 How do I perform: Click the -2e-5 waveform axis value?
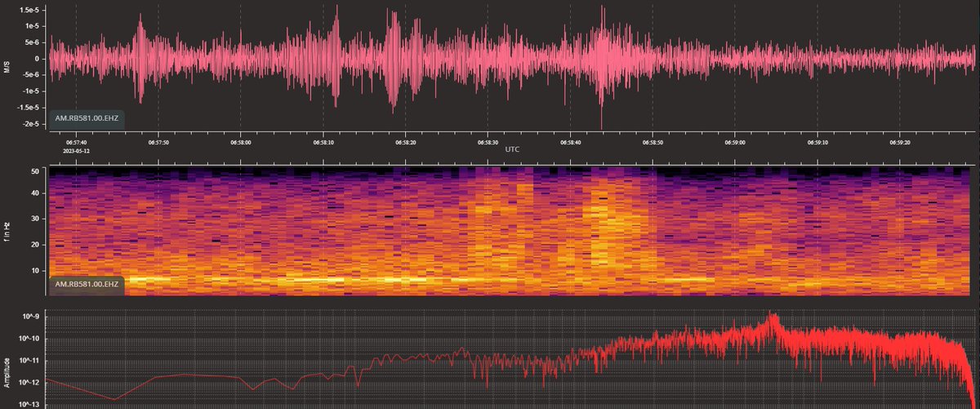(x=30, y=124)
